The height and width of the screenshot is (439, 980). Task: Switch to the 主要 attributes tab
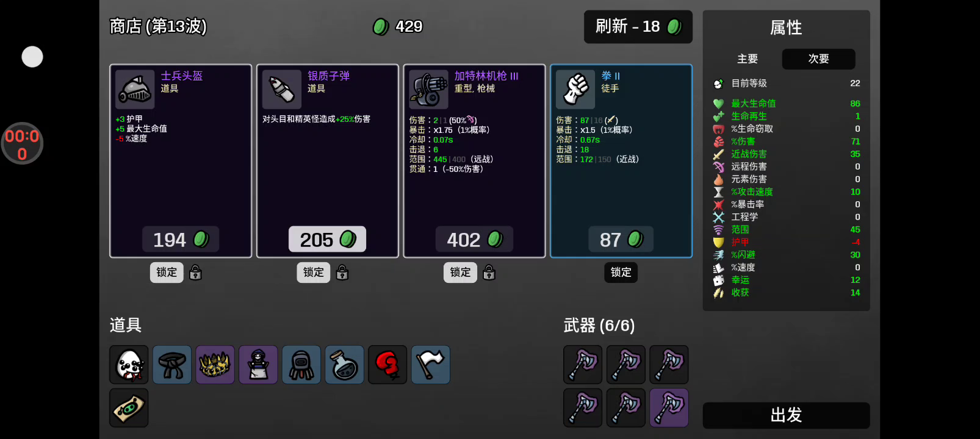748,59
